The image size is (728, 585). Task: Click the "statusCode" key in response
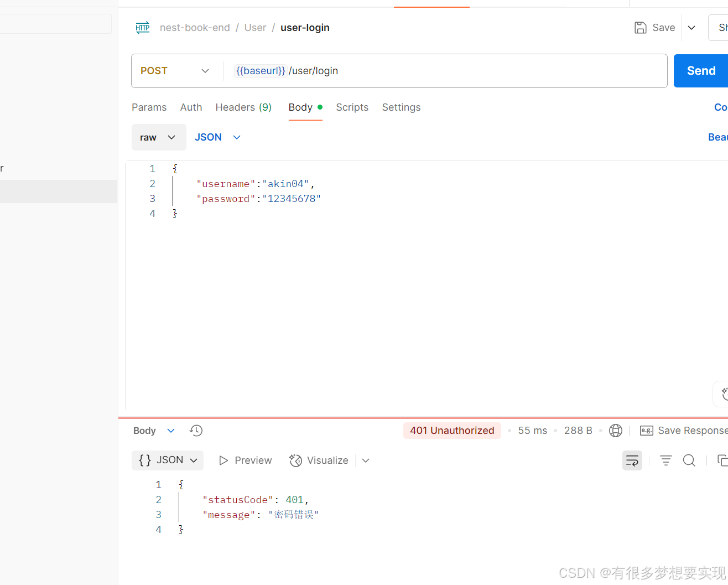238,500
